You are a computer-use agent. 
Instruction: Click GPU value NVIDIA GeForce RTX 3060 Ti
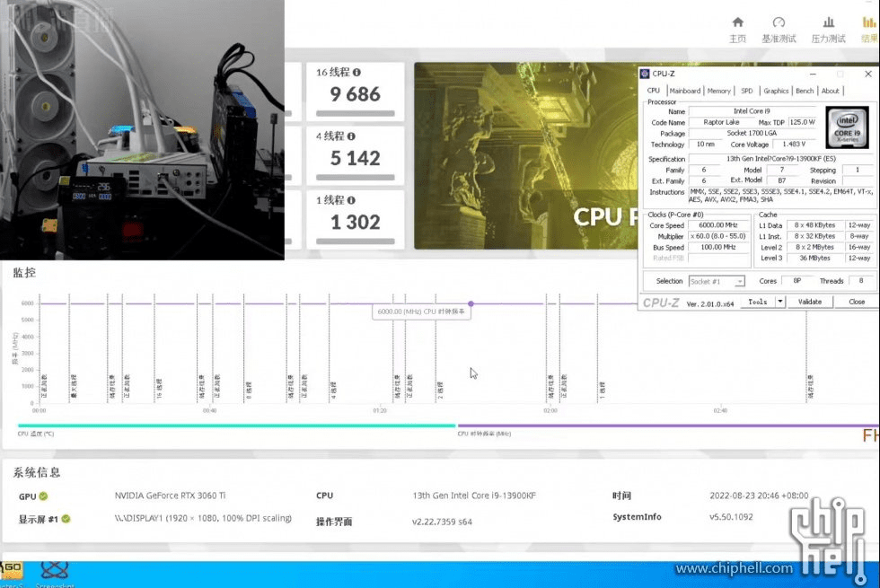[170, 496]
